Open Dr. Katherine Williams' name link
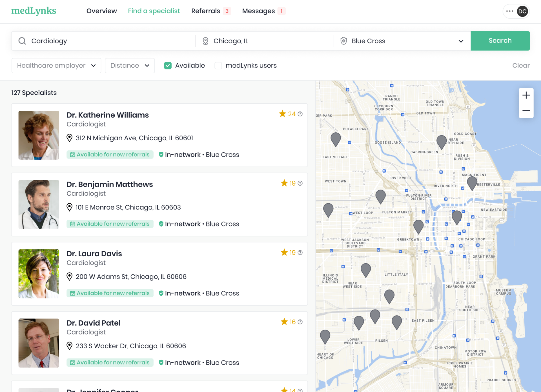 coord(108,115)
